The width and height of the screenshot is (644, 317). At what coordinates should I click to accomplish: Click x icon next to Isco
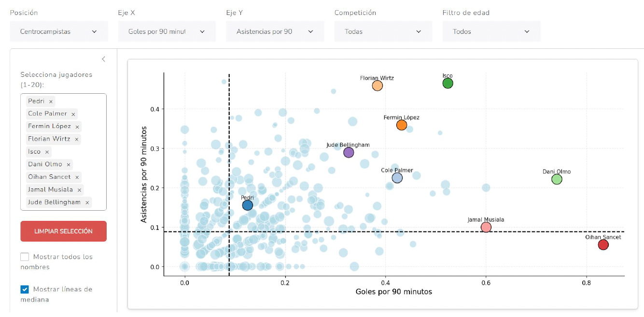click(47, 152)
